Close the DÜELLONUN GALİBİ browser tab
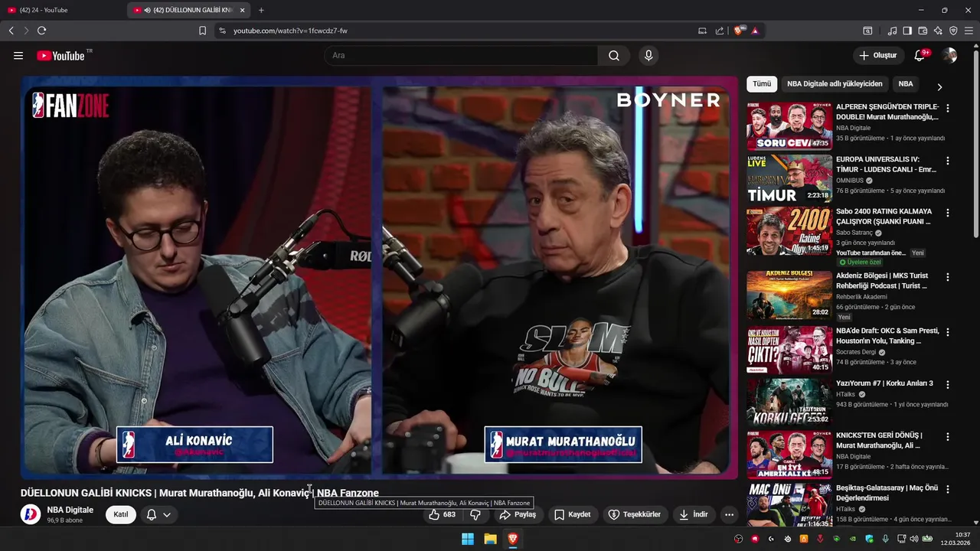 [x=243, y=10]
